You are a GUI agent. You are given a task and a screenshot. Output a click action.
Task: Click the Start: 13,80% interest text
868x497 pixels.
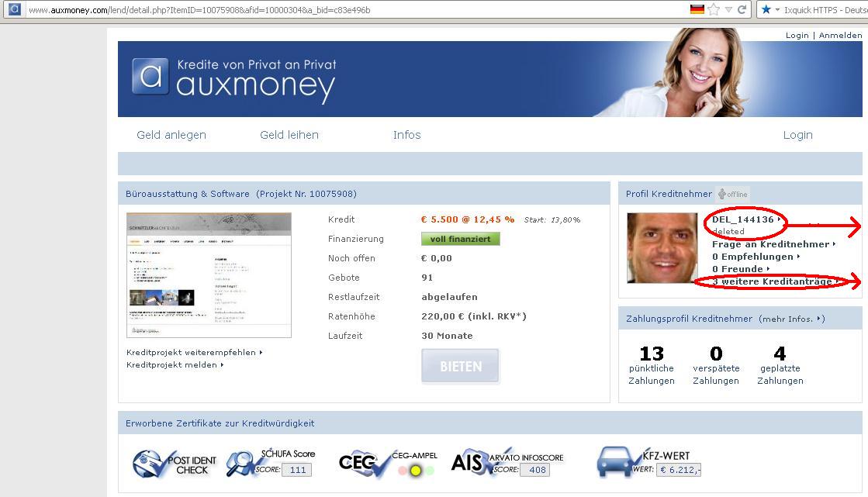click(x=552, y=219)
